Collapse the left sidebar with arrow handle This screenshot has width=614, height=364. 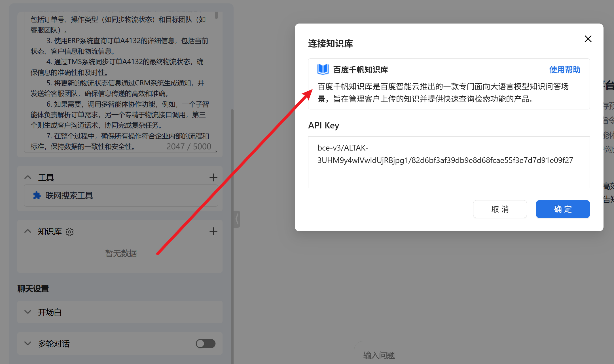click(x=237, y=219)
